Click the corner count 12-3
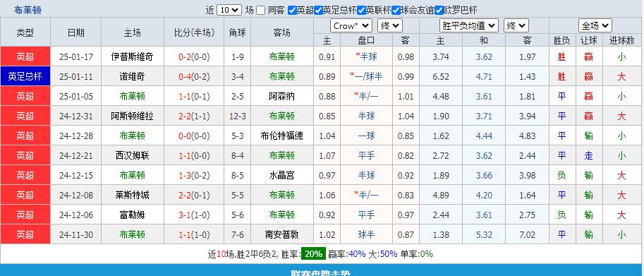644x276 pixels. (238, 116)
